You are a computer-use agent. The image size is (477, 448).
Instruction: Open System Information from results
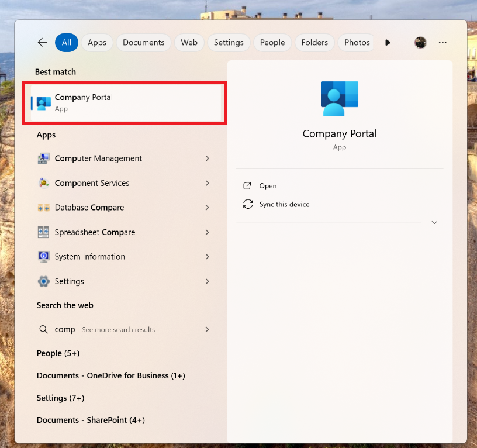click(x=90, y=257)
